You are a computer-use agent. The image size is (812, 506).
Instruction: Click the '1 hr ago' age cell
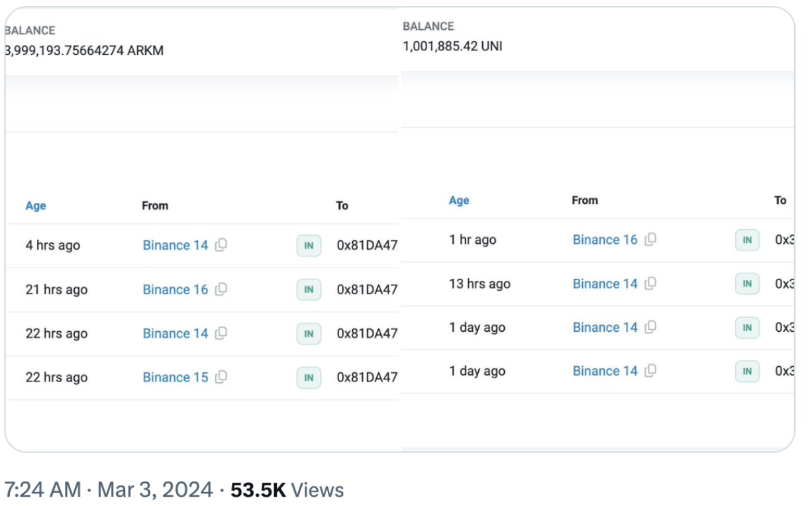[472, 240]
